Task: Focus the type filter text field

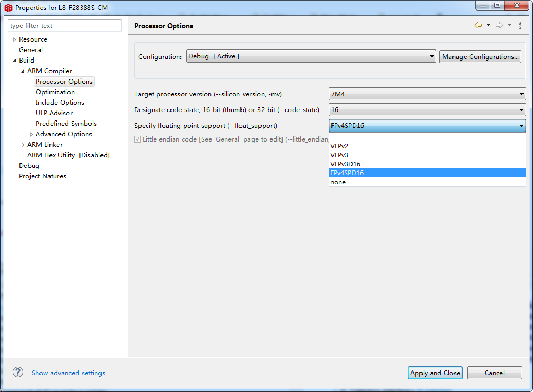Action: pos(65,25)
